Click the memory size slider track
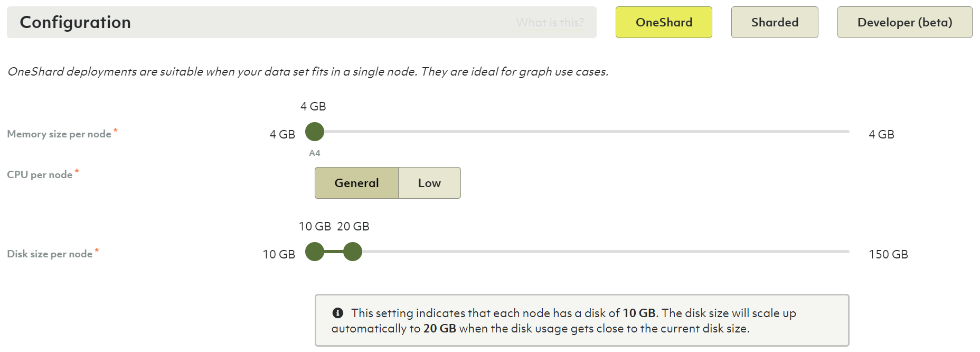Screen dimensions: 980x352 pyautogui.click(x=581, y=132)
